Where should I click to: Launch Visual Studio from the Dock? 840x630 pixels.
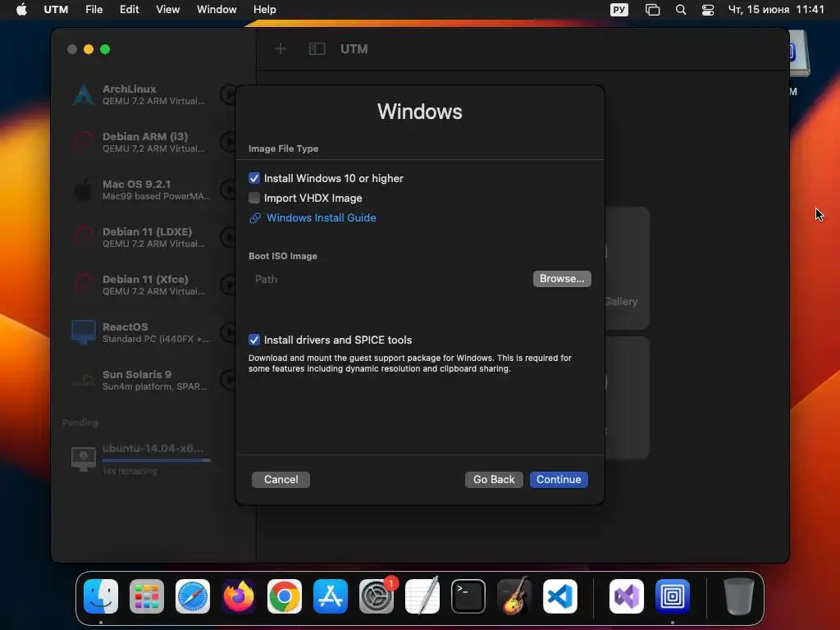point(627,596)
